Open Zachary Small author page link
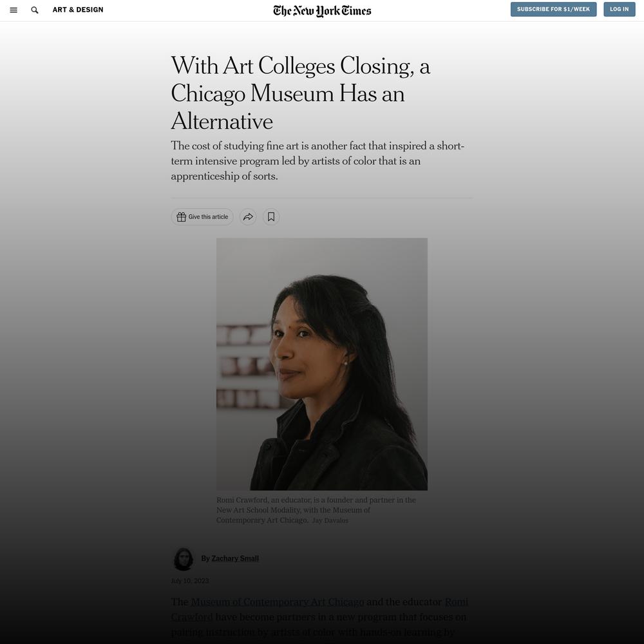 coord(235,558)
